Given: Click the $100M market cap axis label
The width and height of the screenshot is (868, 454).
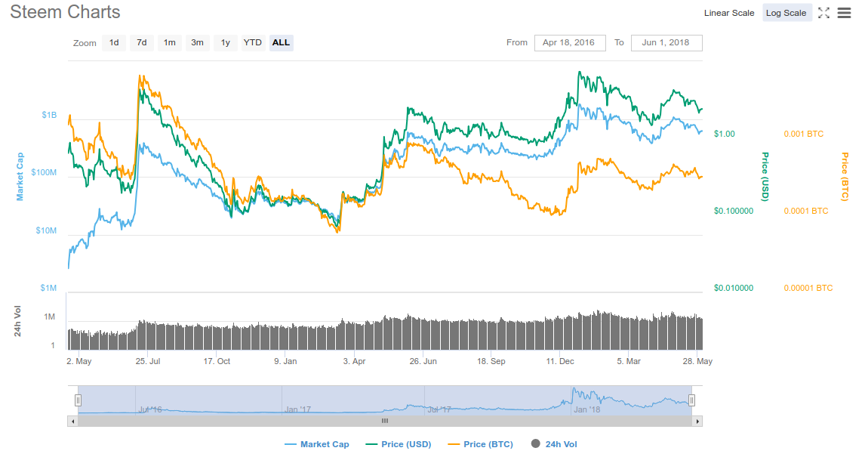Looking at the screenshot, I should (44, 172).
